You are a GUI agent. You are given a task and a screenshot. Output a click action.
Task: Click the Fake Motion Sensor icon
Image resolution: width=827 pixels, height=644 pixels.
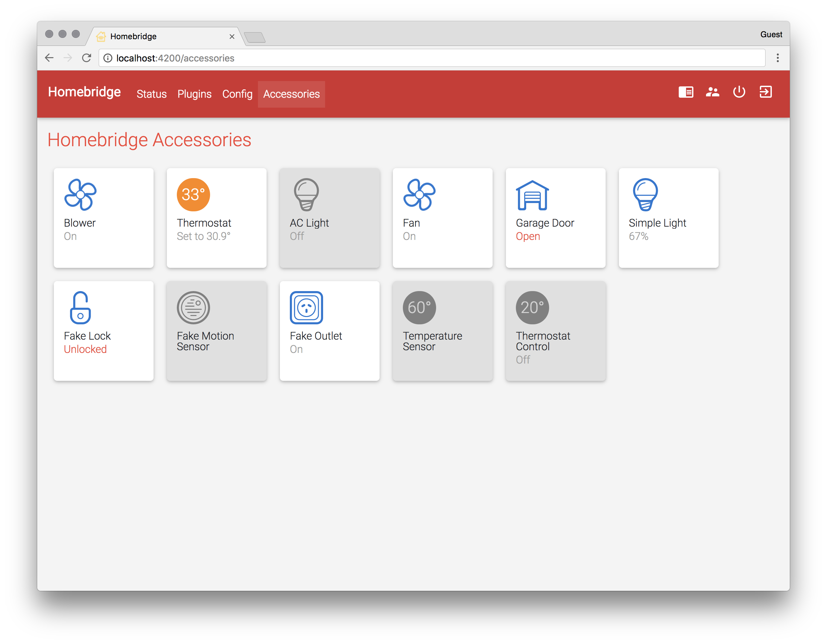193,307
